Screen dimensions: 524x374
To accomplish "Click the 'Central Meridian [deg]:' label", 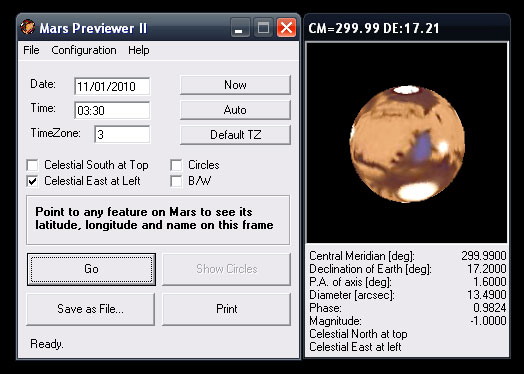I will point(362,256).
